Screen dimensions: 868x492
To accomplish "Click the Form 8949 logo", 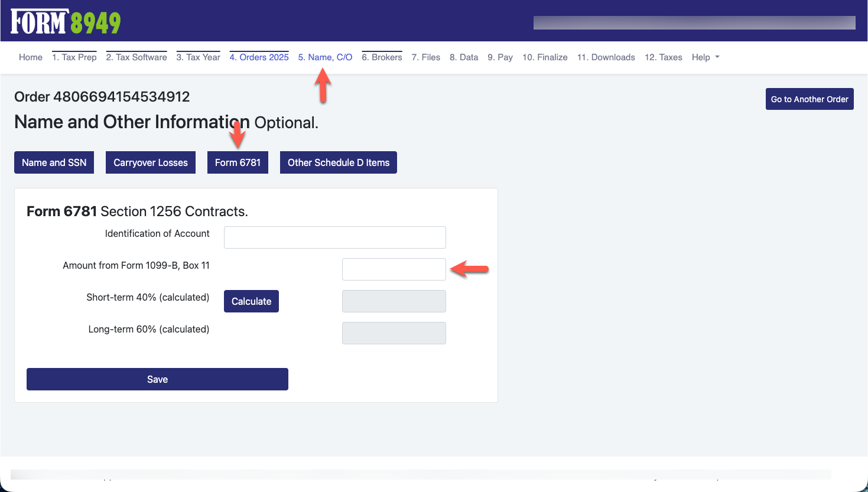I will pos(66,22).
